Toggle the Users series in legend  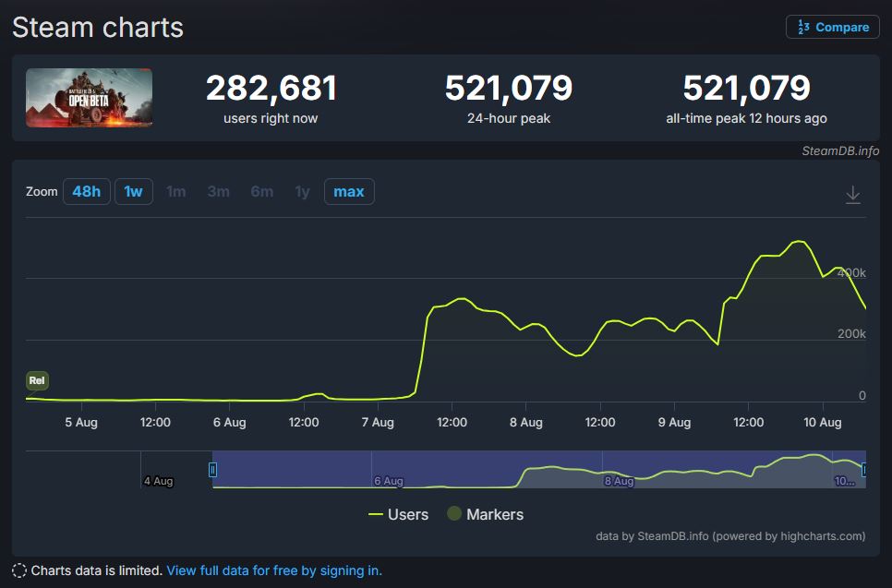tap(398, 514)
